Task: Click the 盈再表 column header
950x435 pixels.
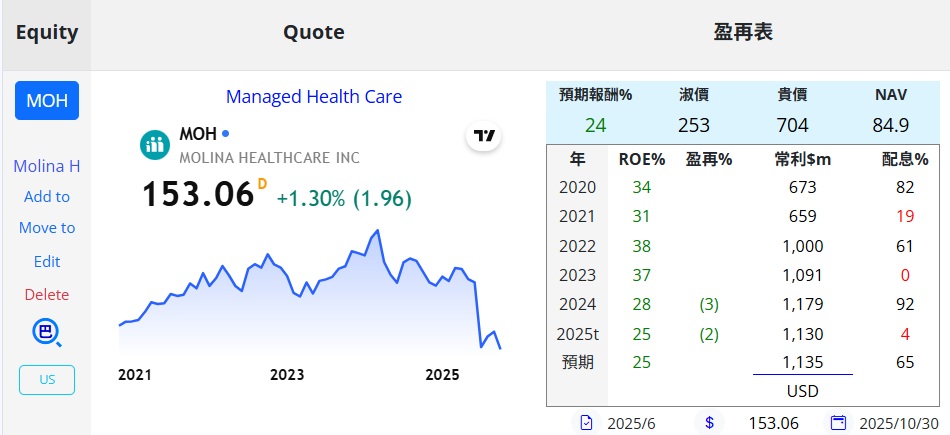Action: click(x=743, y=33)
